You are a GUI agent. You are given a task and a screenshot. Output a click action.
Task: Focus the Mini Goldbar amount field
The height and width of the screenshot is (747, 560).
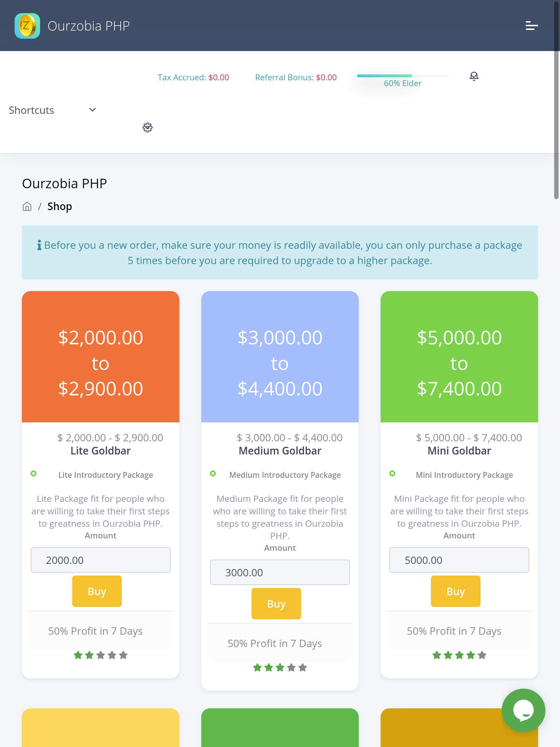coord(459,560)
